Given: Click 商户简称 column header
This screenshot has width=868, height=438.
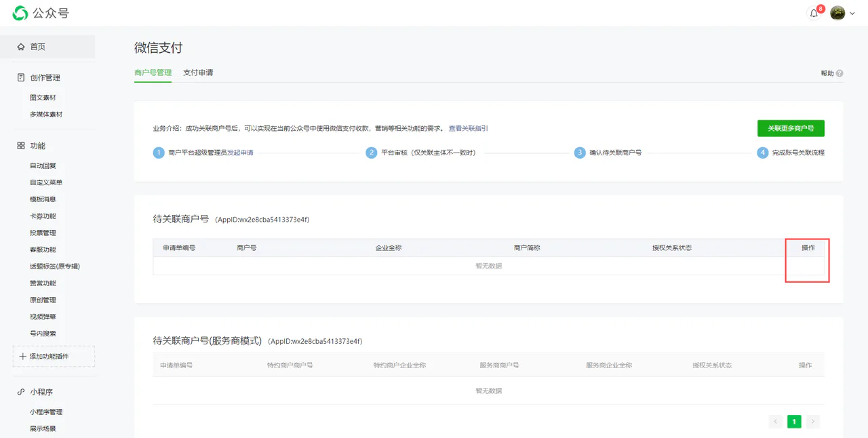Looking at the screenshot, I should pos(527,247).
